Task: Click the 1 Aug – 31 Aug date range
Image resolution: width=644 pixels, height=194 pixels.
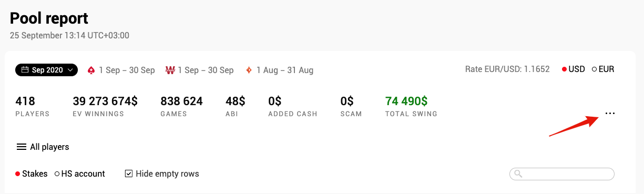Action: coord(285,70)
